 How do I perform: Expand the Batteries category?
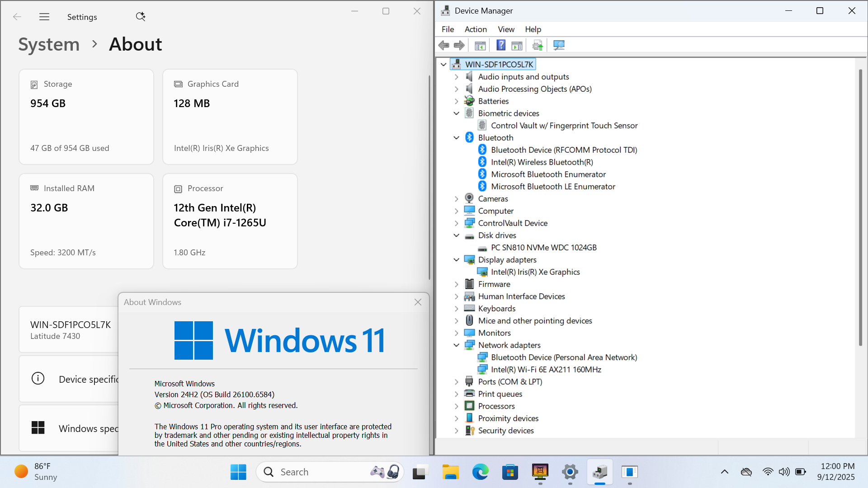pyautogui.click(x=456, y=101)
